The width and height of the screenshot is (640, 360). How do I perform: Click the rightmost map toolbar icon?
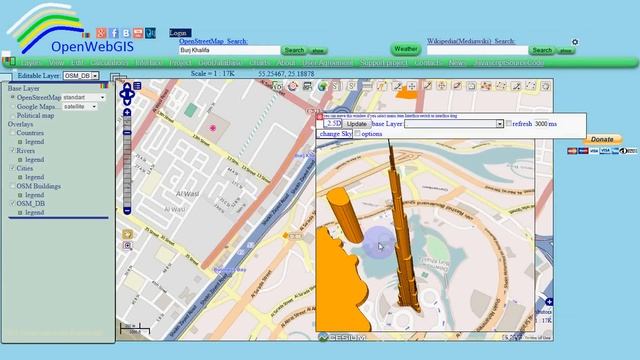coord(545,86)
